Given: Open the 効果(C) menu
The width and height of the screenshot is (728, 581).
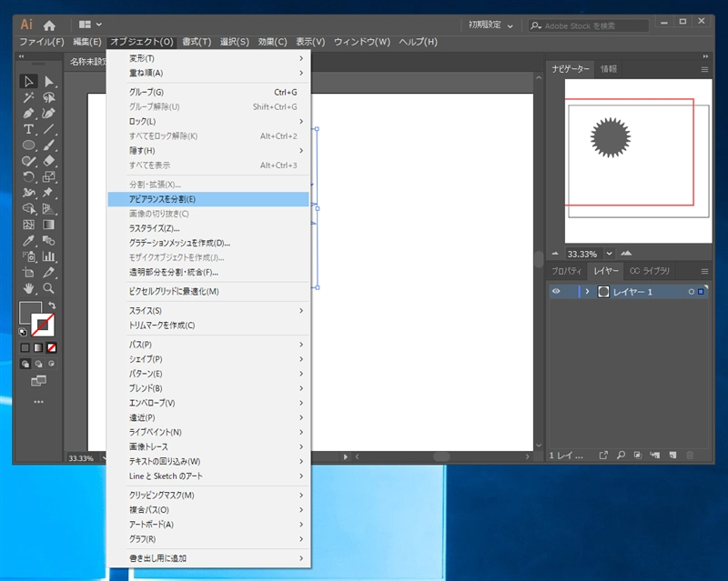Looking at the screenshot, I should [x=272, y=42].
